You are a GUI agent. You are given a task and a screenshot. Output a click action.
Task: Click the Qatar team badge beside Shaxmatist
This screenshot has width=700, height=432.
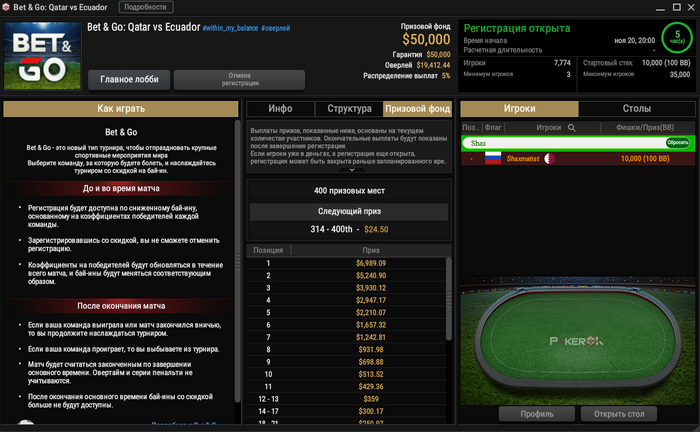550,158
